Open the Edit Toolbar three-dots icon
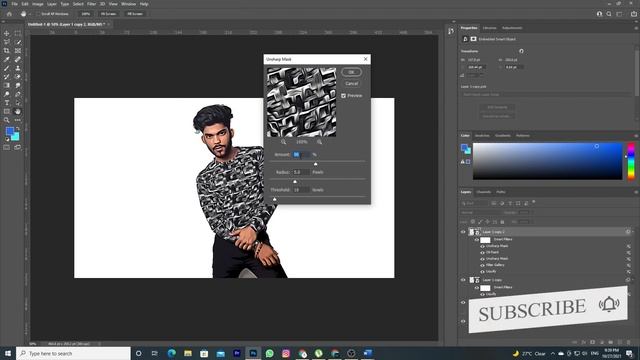The width and height of the screenshot is (640, 360). (x=18, y=120)
